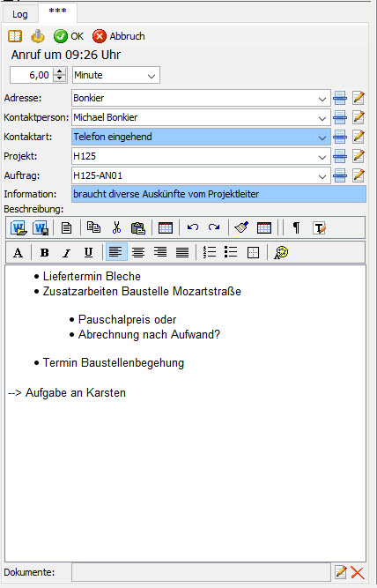Image resolution: width=377 pixels, height=588 pixels.
Task: Show paragraph marks with pilcrow icon
Action: [296, 227]
